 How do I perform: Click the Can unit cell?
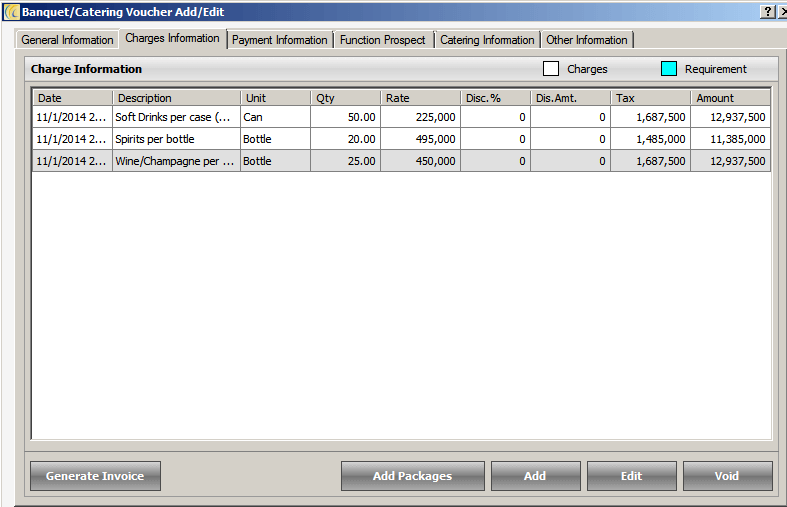point(276,117)
